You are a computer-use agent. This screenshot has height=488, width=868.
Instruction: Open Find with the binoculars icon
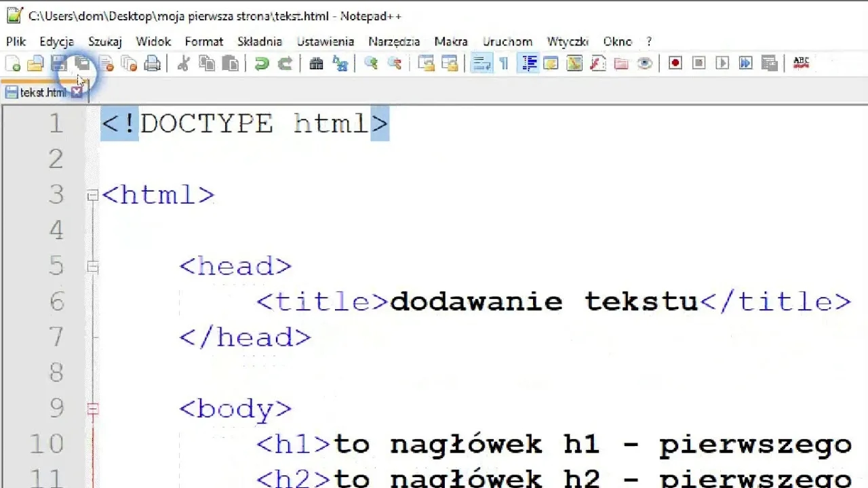pyautogui.click(x=316, y=63)
